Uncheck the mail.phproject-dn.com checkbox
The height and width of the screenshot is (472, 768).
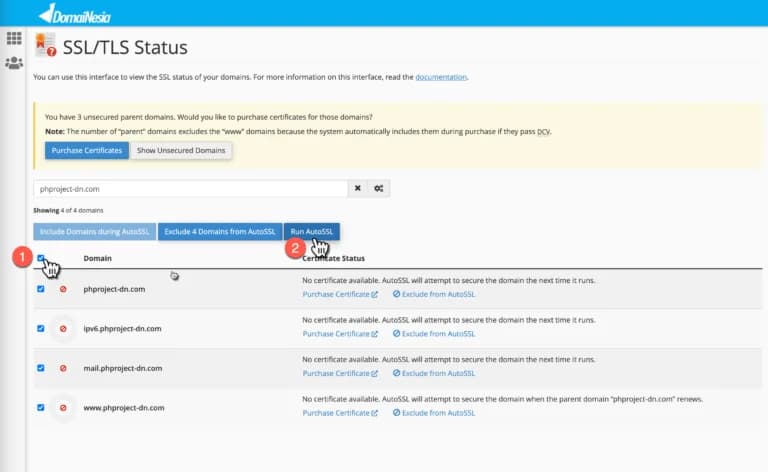pos(40,367)
